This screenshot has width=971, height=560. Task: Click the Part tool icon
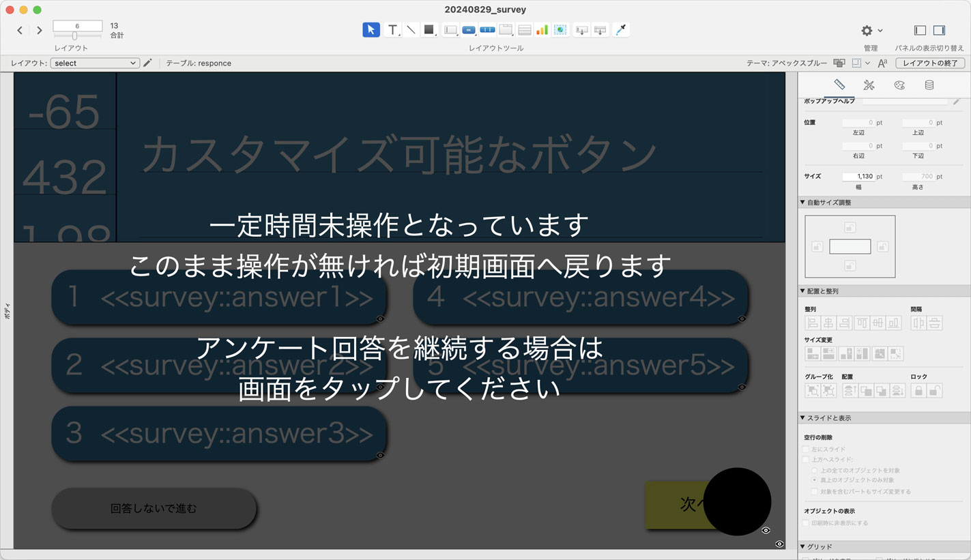(600, 29)
